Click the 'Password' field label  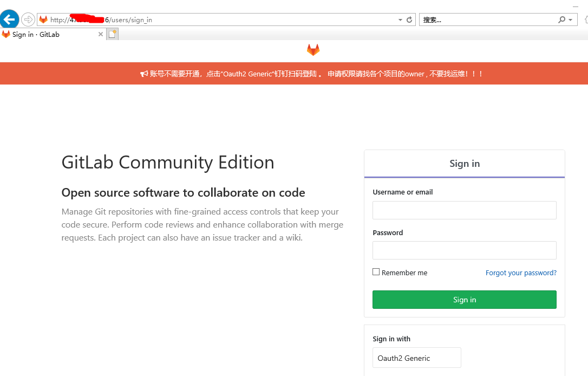(x=388, y=232)
